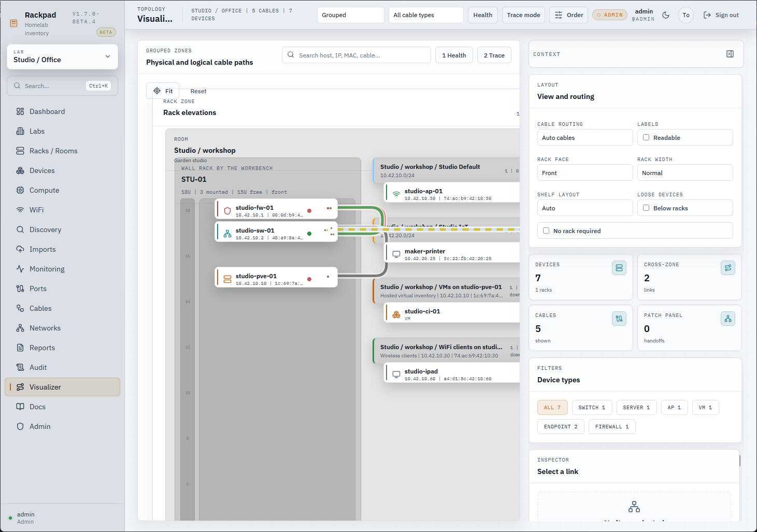757x532 pixels.
Task: Collapse the Context panel icon
Action: [x=730, y=54]
